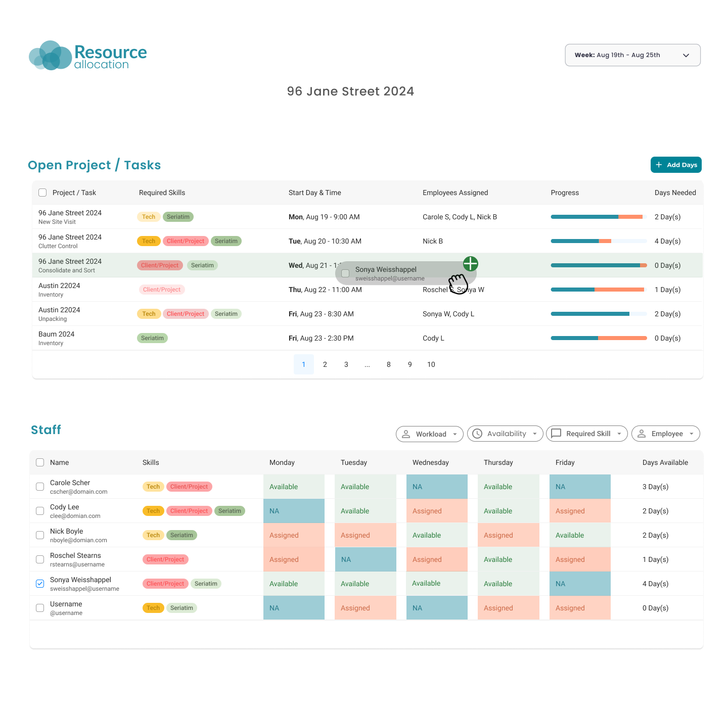Go to page 2 of tasks

click(x=325, y=364)
